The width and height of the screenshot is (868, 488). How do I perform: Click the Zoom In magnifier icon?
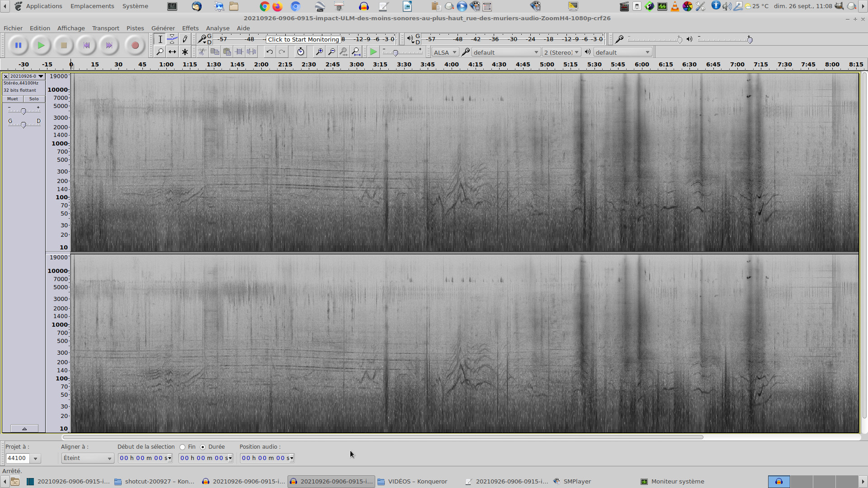(x=319, y=52)
